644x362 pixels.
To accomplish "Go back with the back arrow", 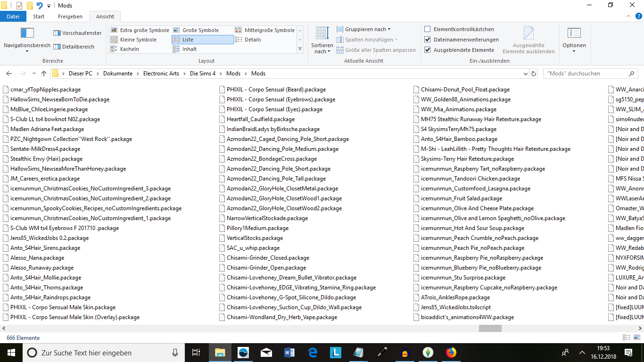I will pyautogui.click(x=9, y=74).
